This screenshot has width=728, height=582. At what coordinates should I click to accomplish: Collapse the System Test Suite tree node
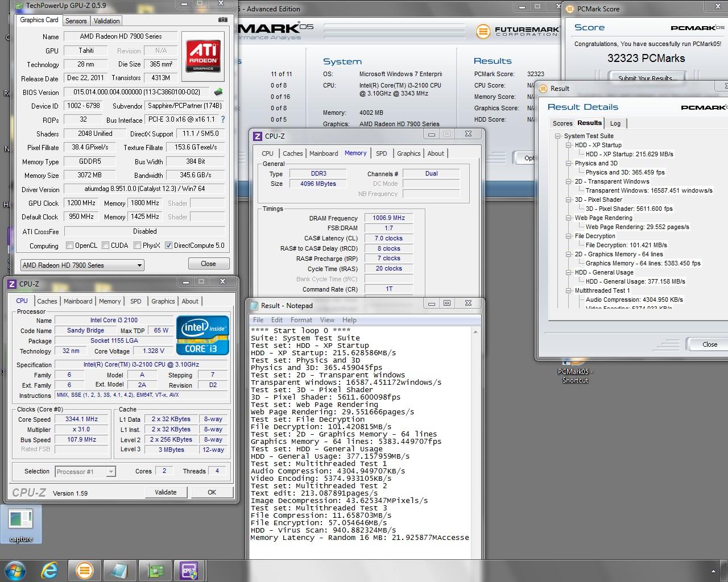pos(557,136)
